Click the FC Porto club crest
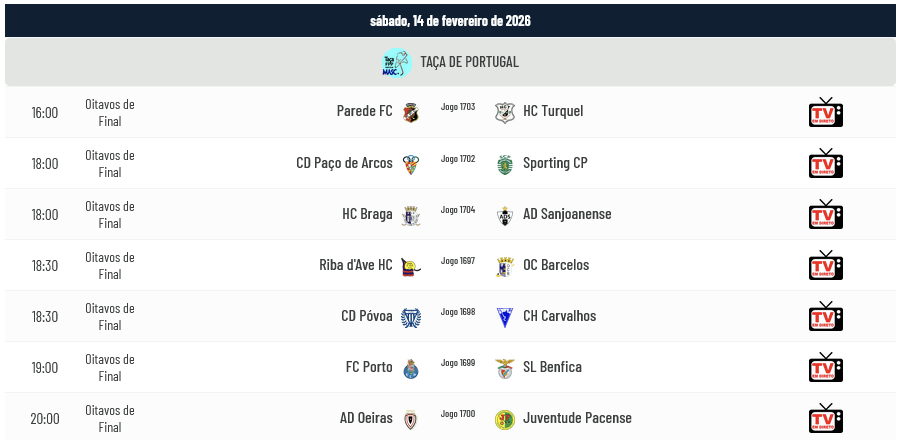 [x=410, y=368]
